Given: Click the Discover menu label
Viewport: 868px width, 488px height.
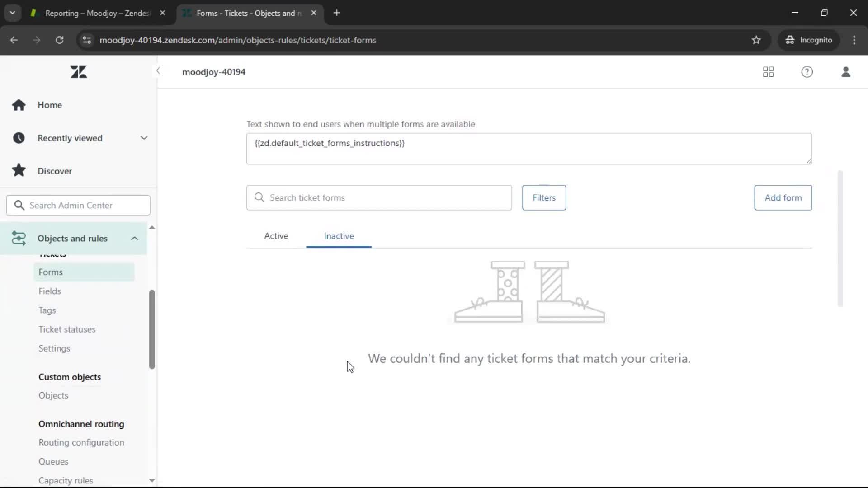Looking at the screenshot, I should (55, 171).
